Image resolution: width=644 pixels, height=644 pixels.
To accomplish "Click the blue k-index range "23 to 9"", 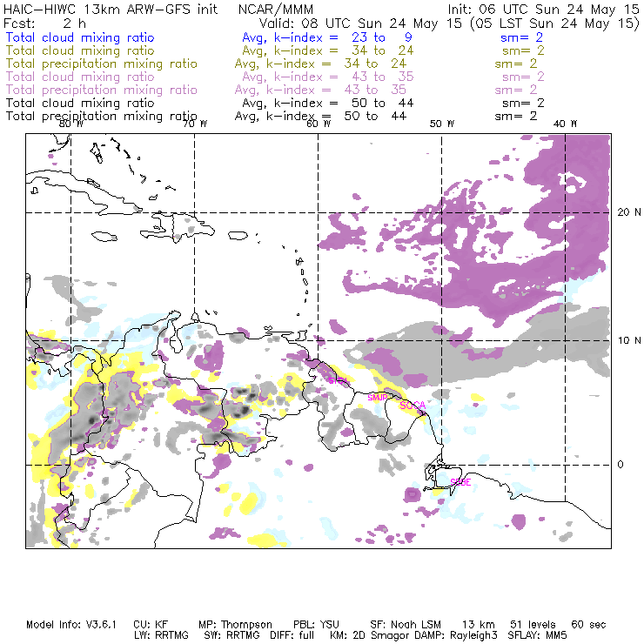I will pos(381,37).
